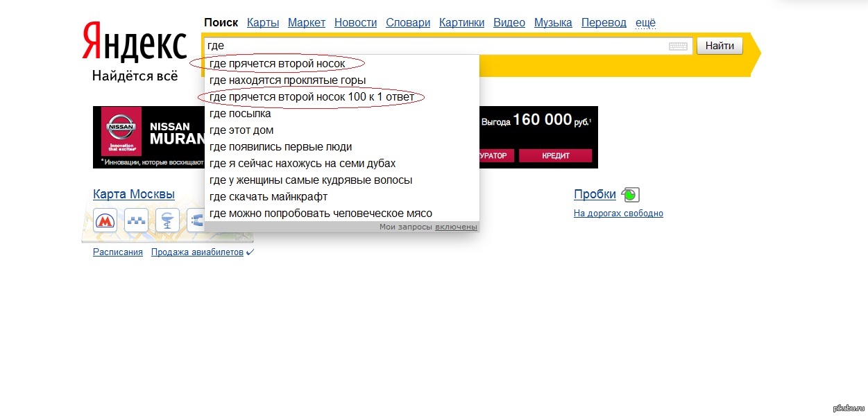Open the taxi icon under Moscow map
The image size is (868, 416).
pyautogui.click(x=137, y=220)
